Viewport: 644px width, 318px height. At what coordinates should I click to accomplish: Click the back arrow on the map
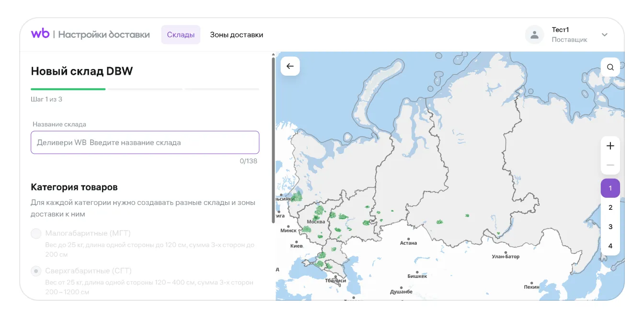tap(290, 67)
